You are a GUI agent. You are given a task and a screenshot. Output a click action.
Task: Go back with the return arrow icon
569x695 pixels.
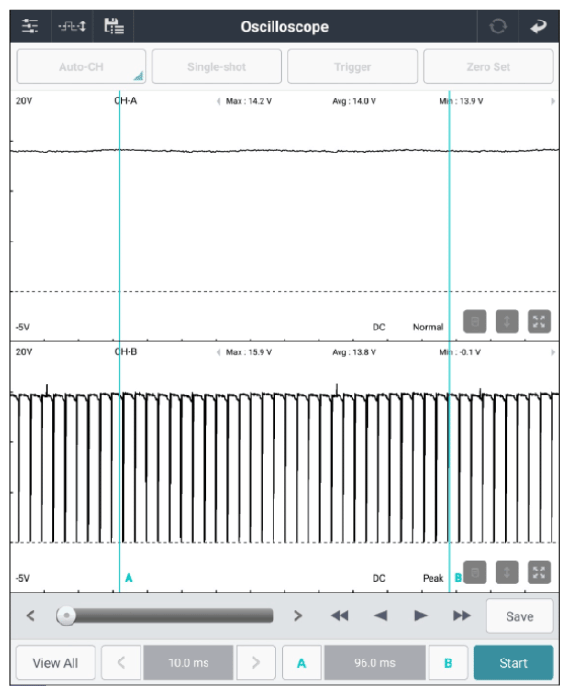click(538, 27)
